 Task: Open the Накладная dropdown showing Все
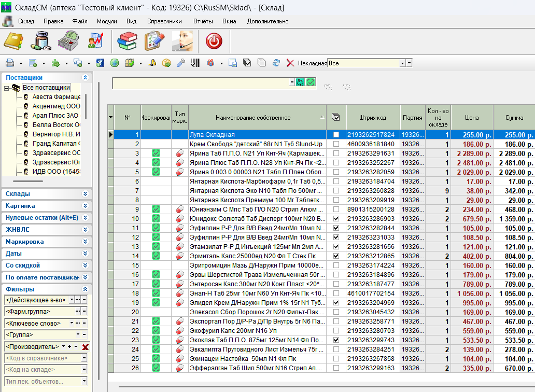click(x=402, y=63)
